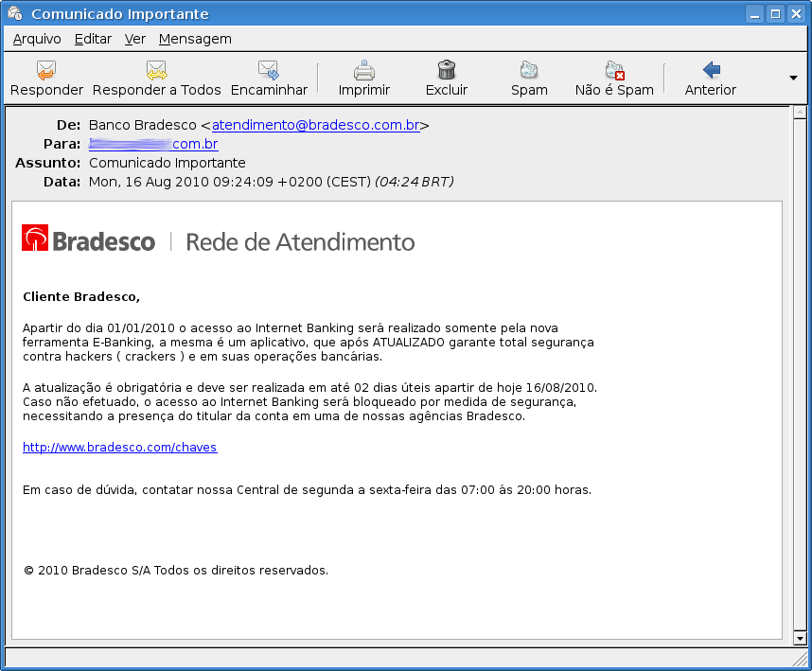The width and height of the screenshot is (812, 671).
Task: Delete the message with Excluir
Action: (447, 79)
